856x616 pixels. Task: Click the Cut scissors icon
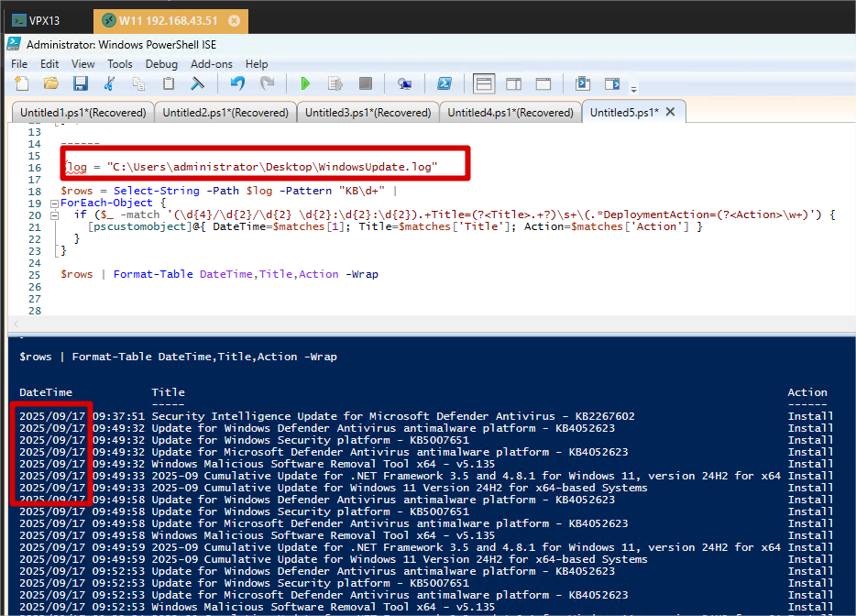[x=110, y=84]
